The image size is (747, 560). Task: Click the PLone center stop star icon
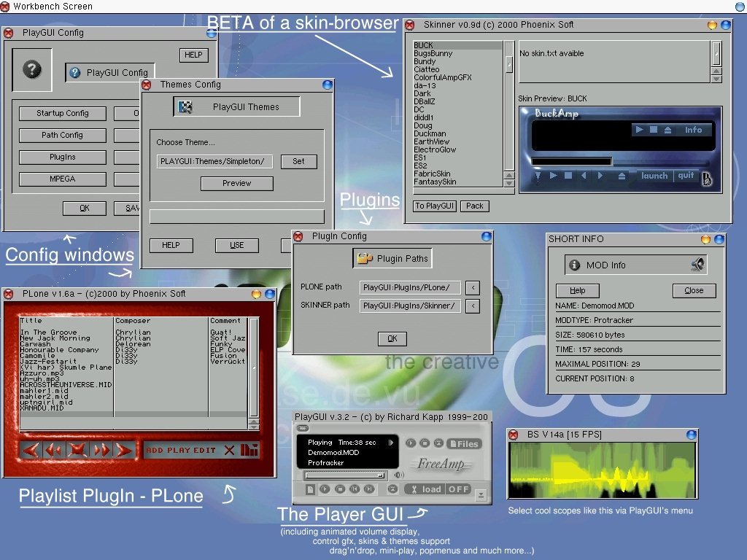click(77, 450)
